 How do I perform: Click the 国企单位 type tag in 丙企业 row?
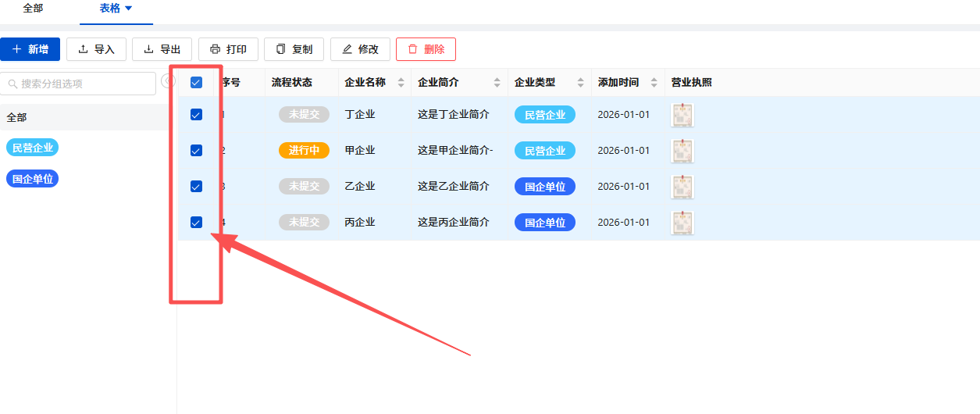coord(545,223)
